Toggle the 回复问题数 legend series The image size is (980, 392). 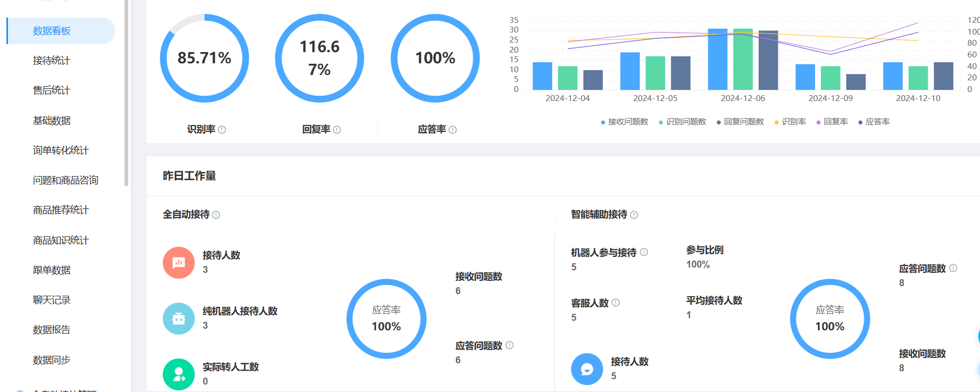741,122
